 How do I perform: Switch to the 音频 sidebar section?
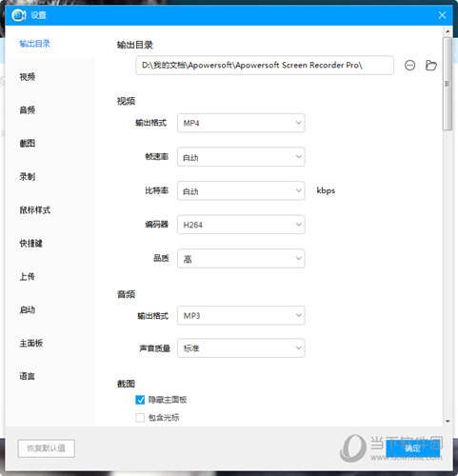pyautogui.click(x=28, y=110)
